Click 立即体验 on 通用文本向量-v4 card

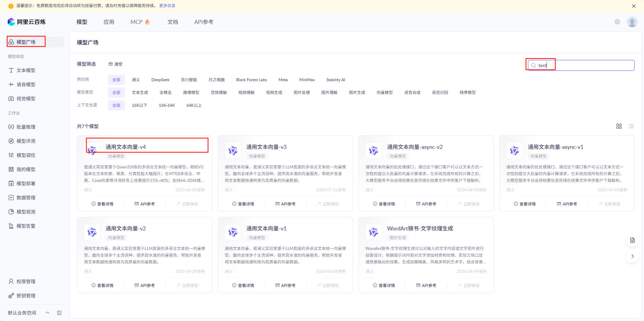point(187,204)
